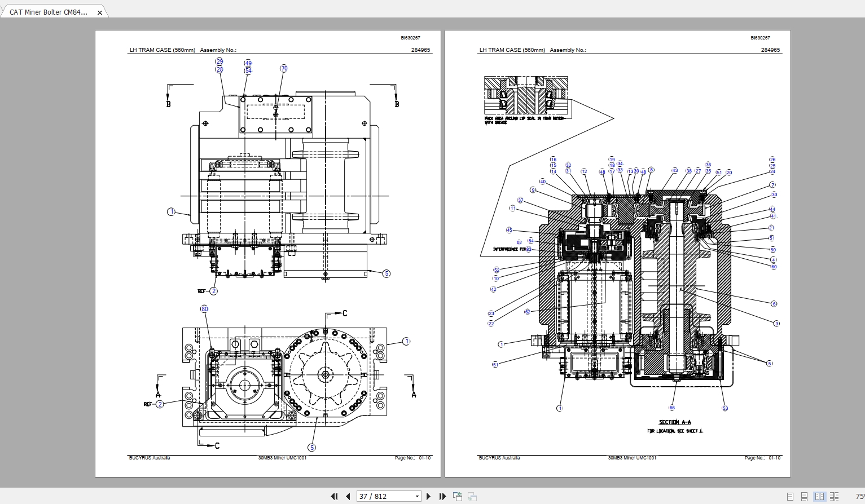865x504 pixels.
Task: Click part callout 53 below section view
Action: (725, 408)
